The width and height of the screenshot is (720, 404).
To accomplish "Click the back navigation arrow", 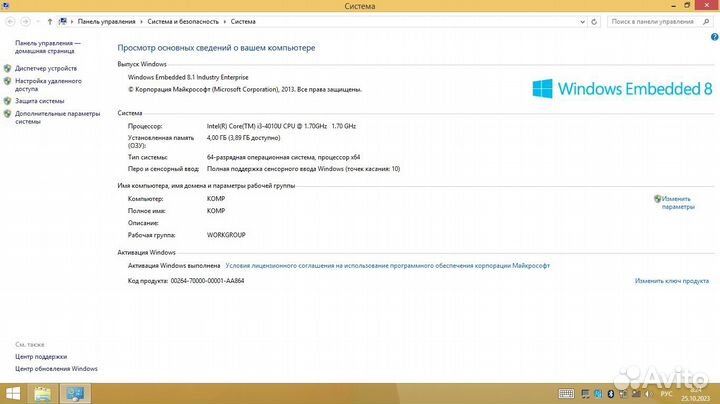I will [x=10, y=20].
